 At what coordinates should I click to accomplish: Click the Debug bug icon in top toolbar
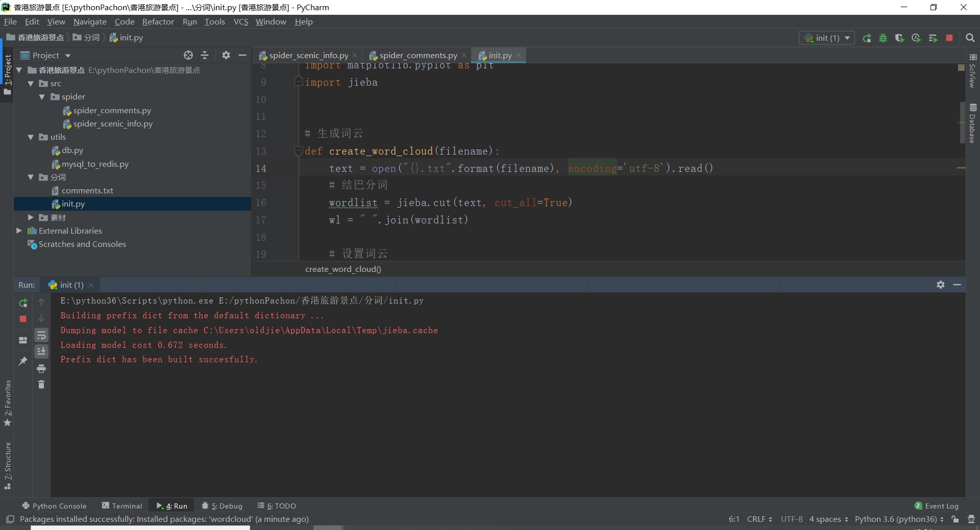[x=883, y=38]
